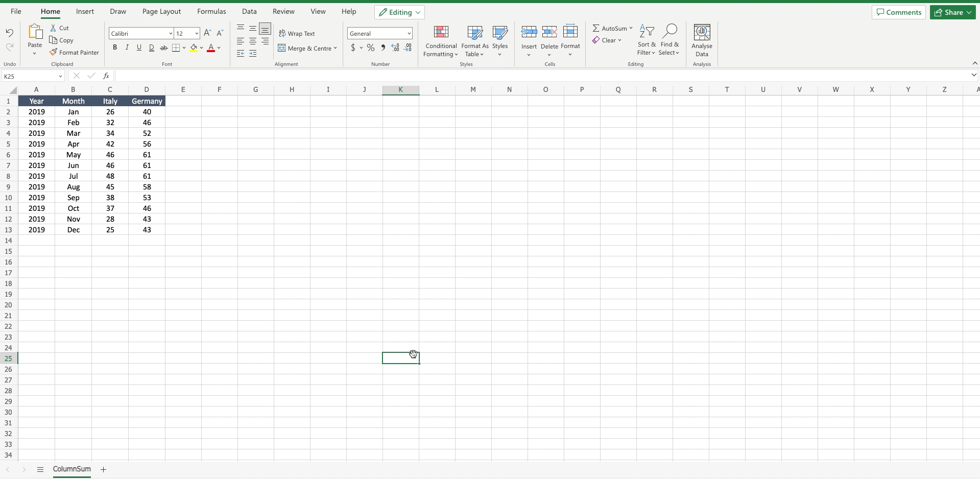980x479 pixels.
Task: Open the Comments pane
Action: (898, 12)
